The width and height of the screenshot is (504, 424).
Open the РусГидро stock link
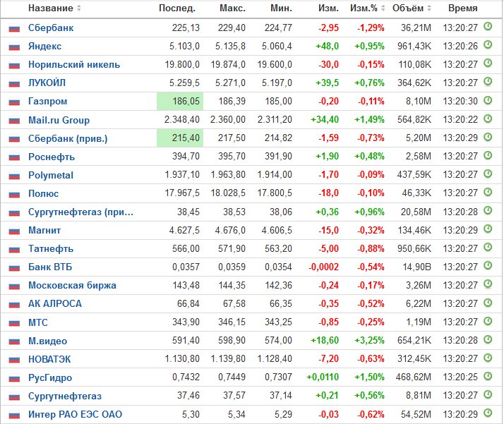50,377
